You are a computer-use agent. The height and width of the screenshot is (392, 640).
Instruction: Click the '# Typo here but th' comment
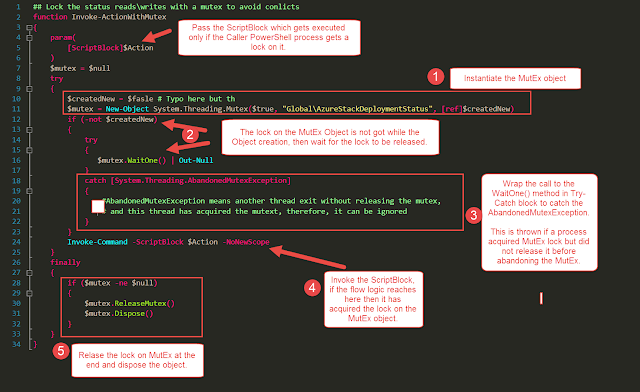196,99
